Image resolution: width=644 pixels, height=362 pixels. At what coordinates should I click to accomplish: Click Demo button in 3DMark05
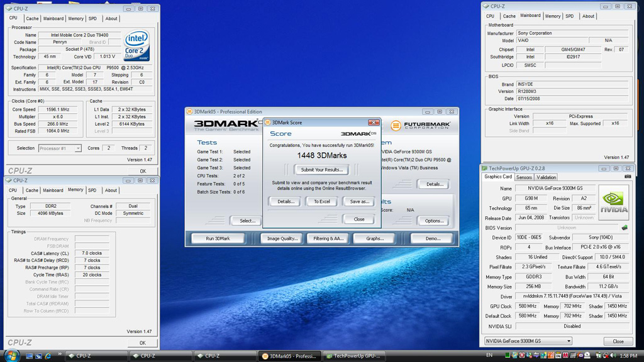pyautogui.click(x=433, y=238)
